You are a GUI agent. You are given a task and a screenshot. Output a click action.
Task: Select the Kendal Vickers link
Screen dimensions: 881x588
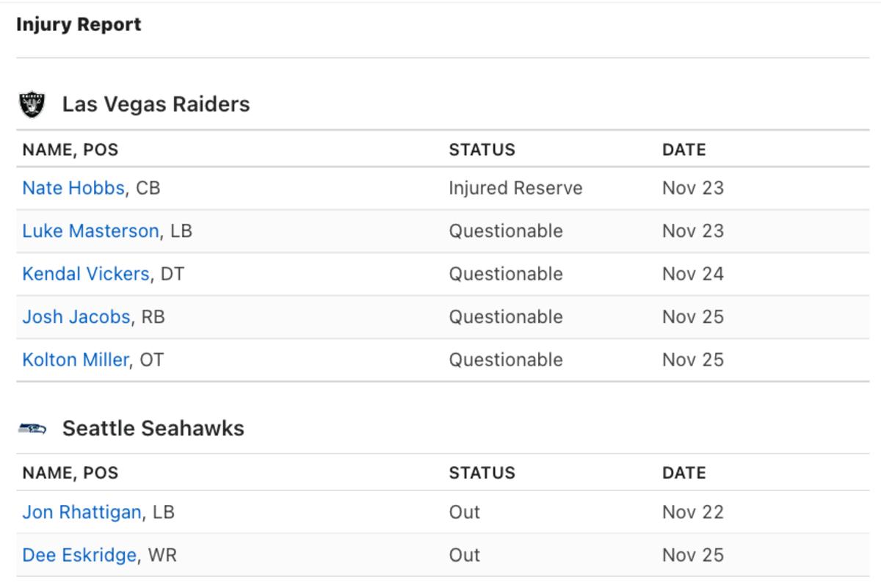tap(85, 274)
